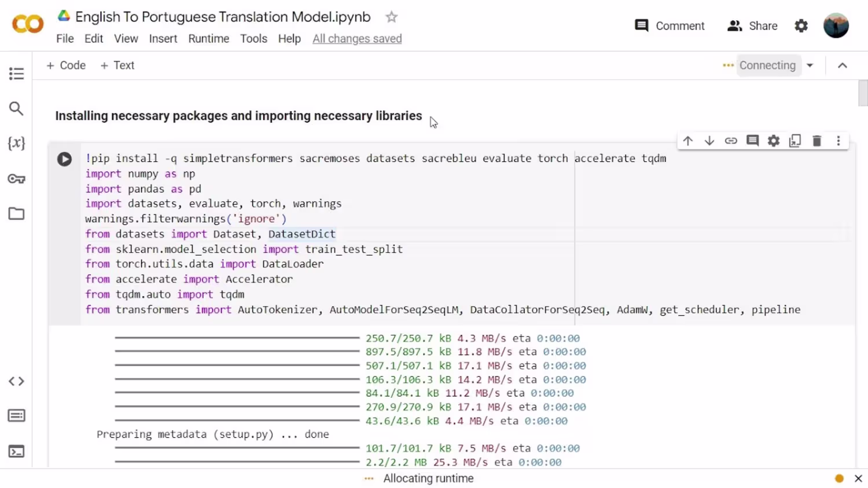Open the Table of contents sidebar icon
This screenshot has height=488, width=868.
pyautogui.click(x=16, y=73)
